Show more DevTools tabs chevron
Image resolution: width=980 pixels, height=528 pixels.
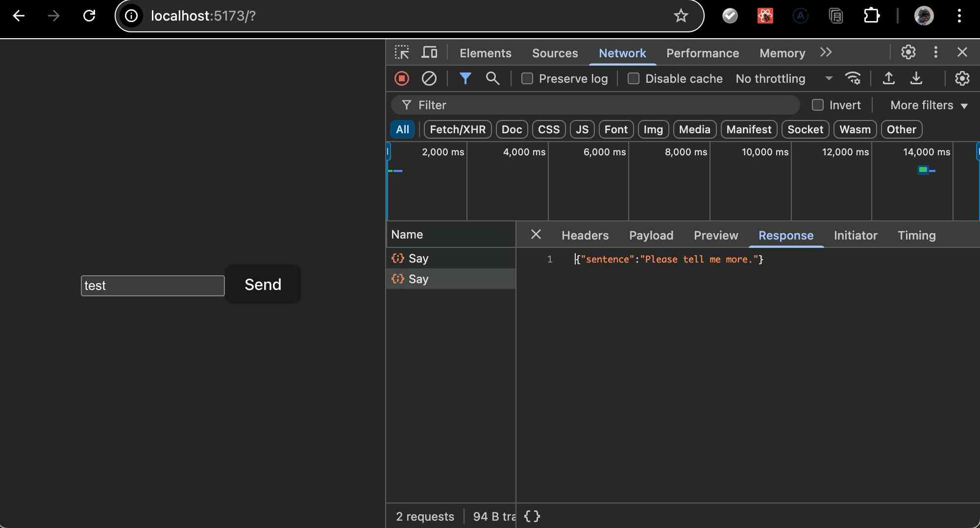(826, 52)
